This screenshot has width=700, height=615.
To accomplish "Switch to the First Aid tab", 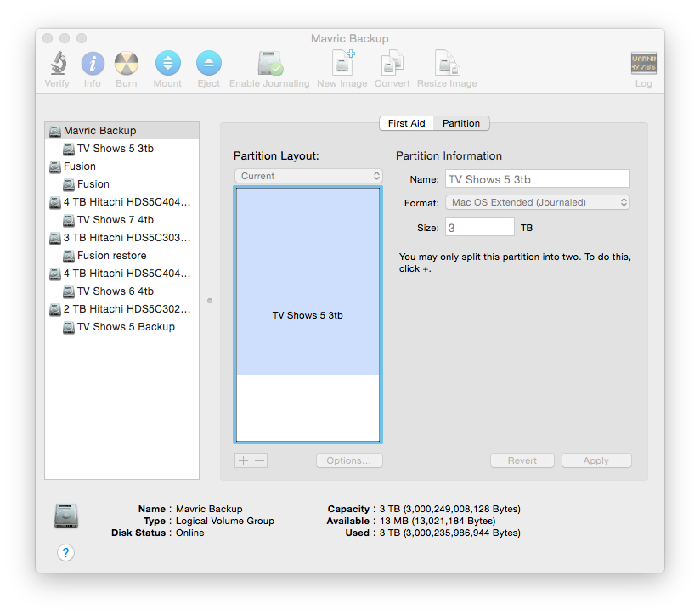I will (x=406, y=123).
